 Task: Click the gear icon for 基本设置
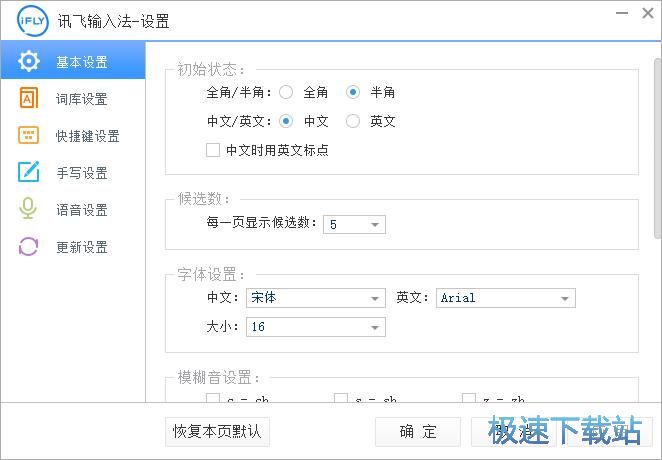coord(29,61)
